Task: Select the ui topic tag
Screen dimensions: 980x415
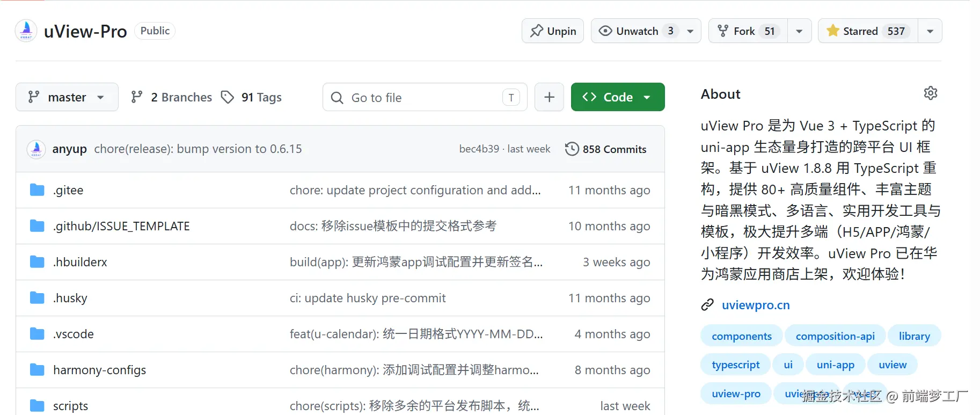Action: coord(788,365)
